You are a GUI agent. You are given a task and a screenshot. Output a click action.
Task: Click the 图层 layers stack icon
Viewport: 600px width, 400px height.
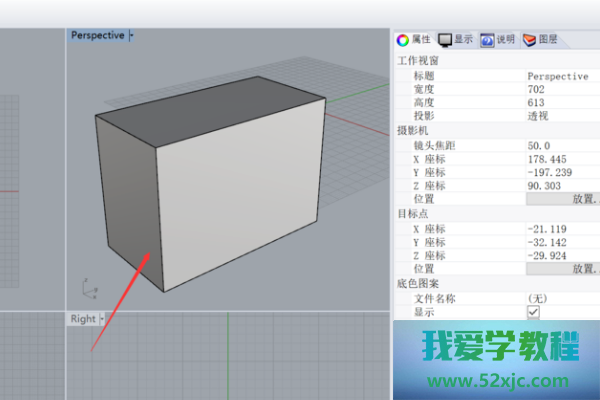click(529, 40)
